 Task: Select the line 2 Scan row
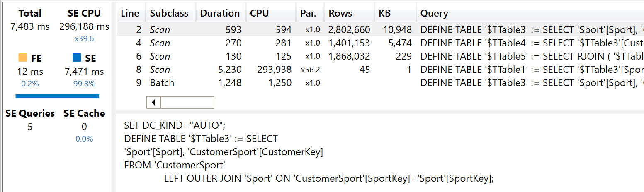click(x=380, y=30)
